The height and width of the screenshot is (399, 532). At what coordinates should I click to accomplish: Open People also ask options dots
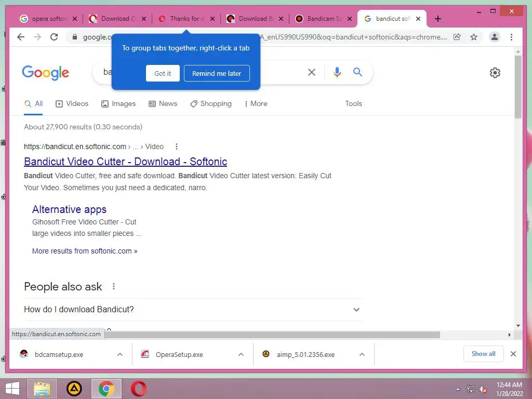coord(114,287)
